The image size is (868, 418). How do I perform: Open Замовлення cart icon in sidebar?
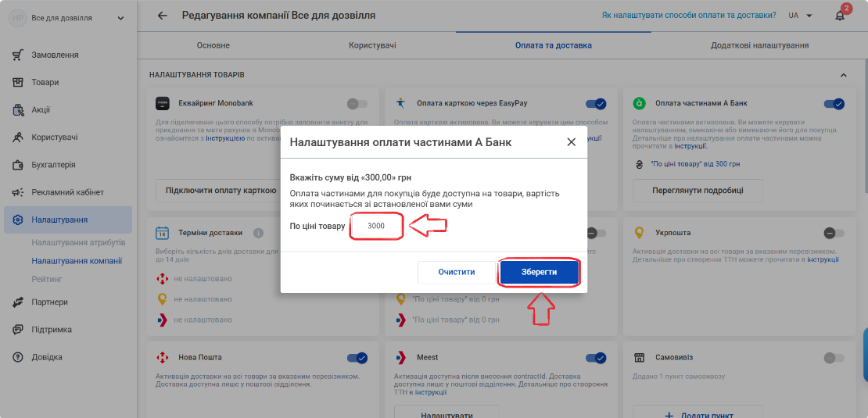(18, 55)
